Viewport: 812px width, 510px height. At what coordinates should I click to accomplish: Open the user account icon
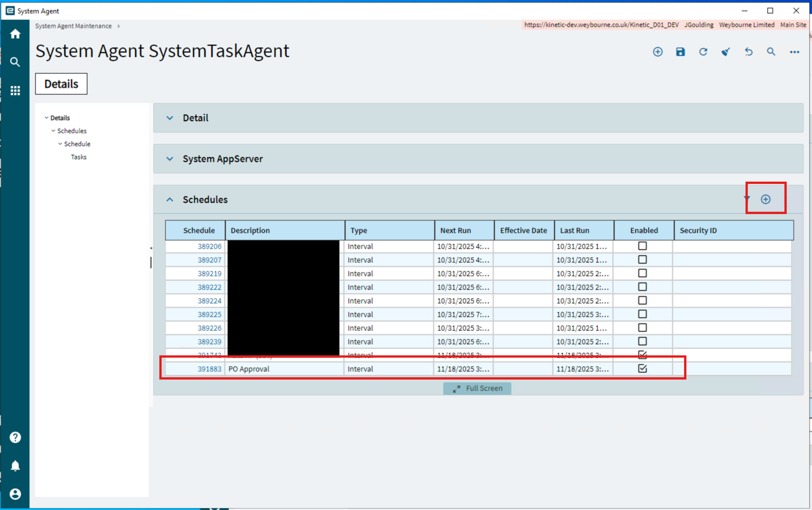[x=15, y=494]
